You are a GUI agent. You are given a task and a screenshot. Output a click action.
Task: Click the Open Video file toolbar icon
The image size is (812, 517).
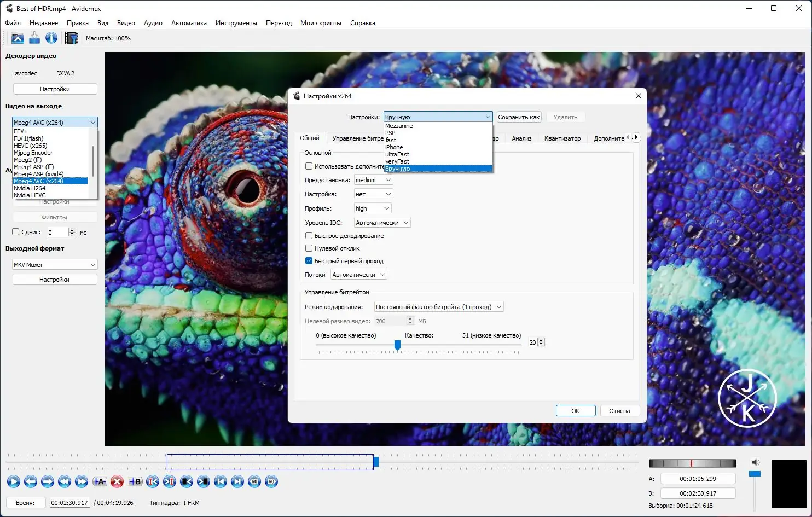(18, 38)
